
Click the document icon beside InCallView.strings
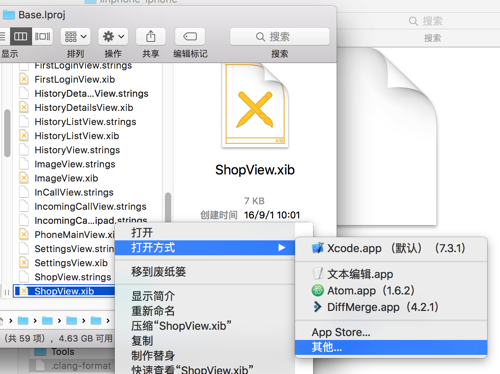(x=24, y=193)
